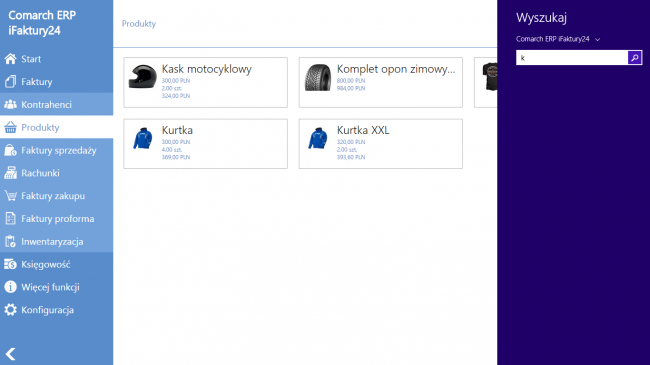
Task: Click the helmet thumbnail image
Action: point(142,76)
